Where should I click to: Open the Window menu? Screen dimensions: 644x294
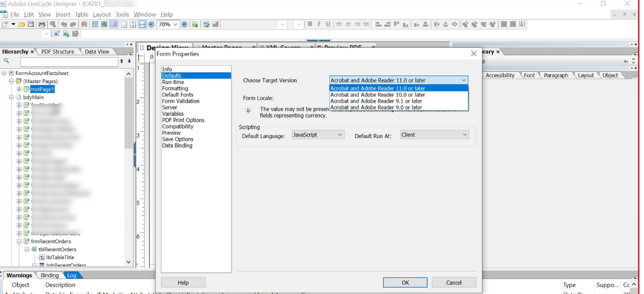pos(145,14)
